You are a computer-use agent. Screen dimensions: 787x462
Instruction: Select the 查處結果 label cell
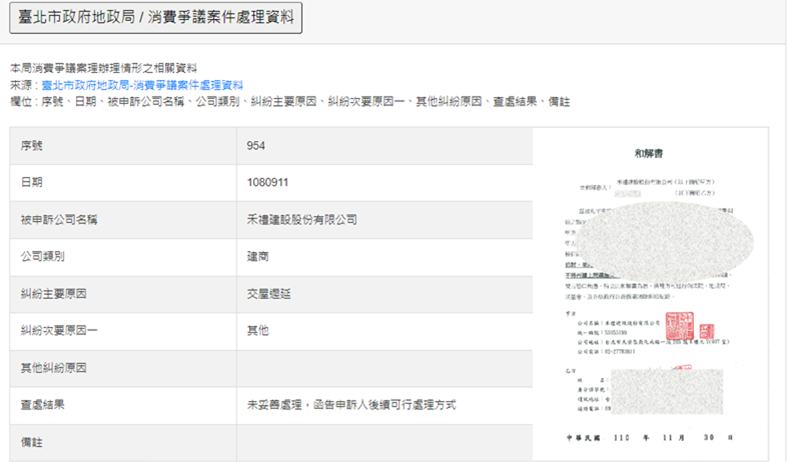point(44,404)
